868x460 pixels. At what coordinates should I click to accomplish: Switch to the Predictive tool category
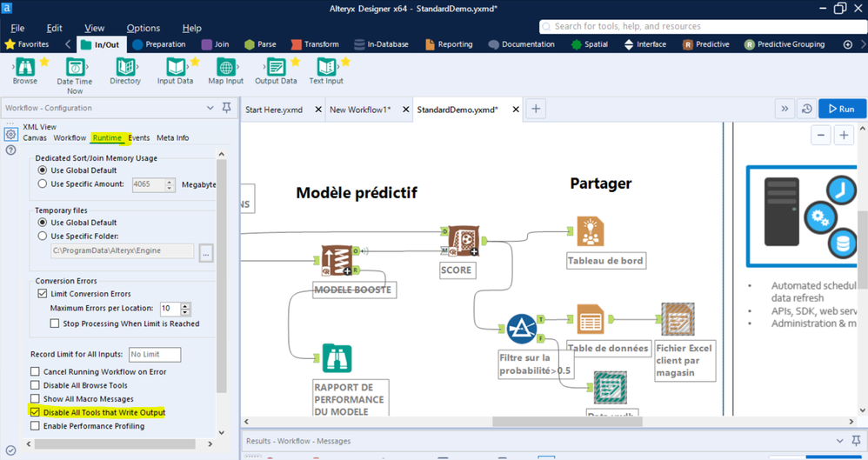706,44
